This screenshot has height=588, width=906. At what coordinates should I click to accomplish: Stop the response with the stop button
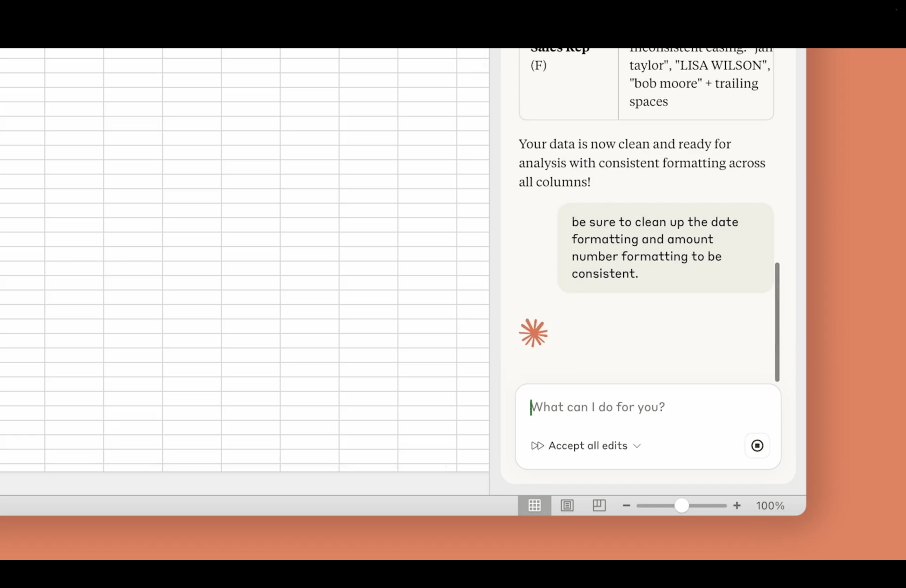point(757,446)
